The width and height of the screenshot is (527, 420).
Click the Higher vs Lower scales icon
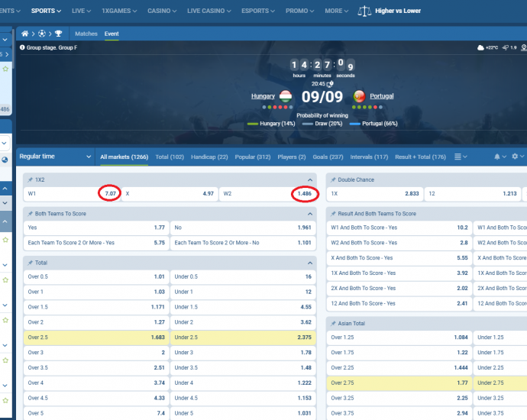point(364,11)
